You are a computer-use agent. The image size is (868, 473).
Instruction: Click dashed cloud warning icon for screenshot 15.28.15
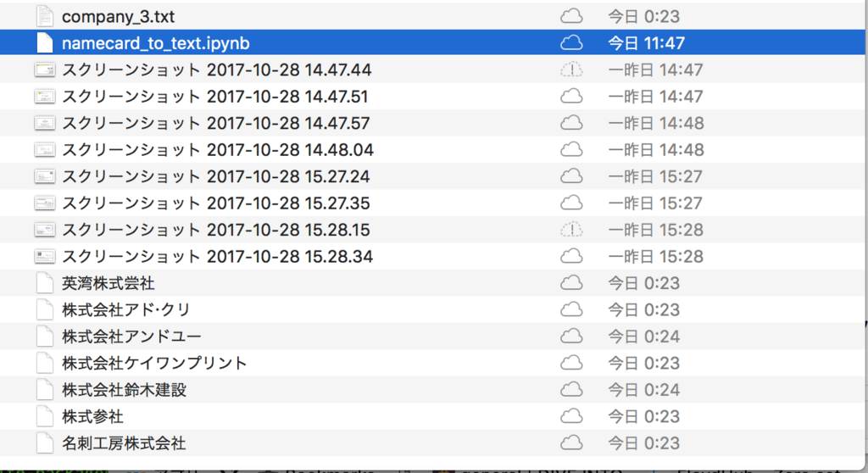coord(571,230)
